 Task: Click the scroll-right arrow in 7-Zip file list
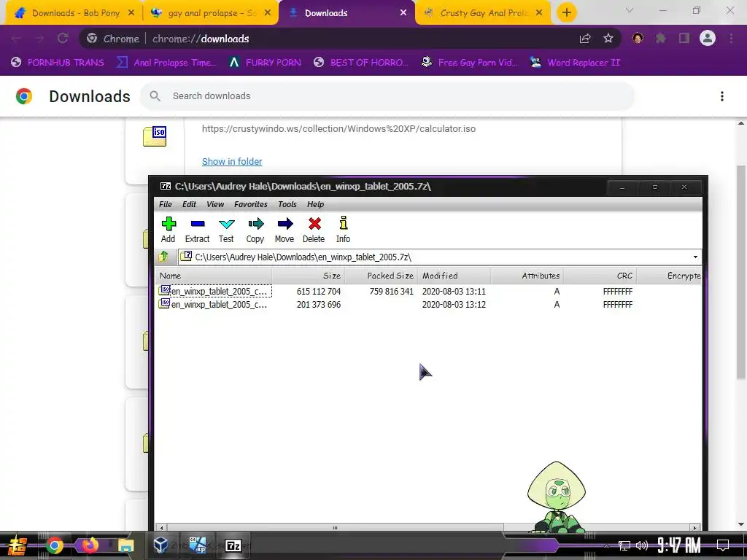pos(694,528)
